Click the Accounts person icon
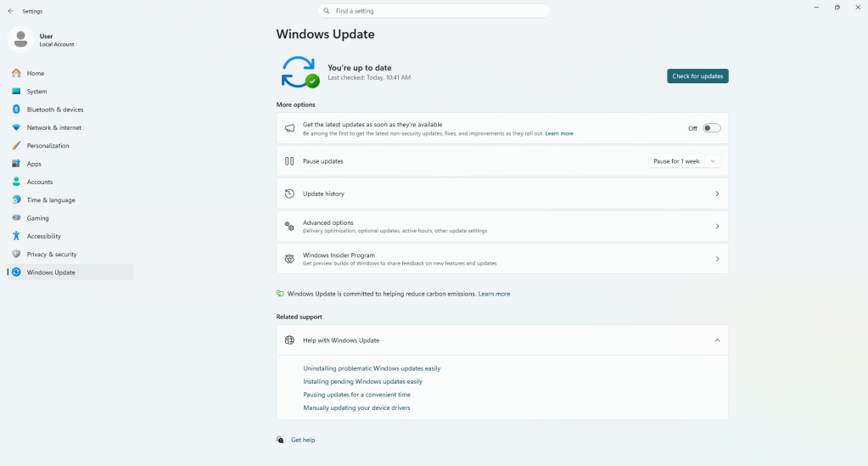Image resolution: width=868 pixels, height=466 pixels. coord(16,182)
